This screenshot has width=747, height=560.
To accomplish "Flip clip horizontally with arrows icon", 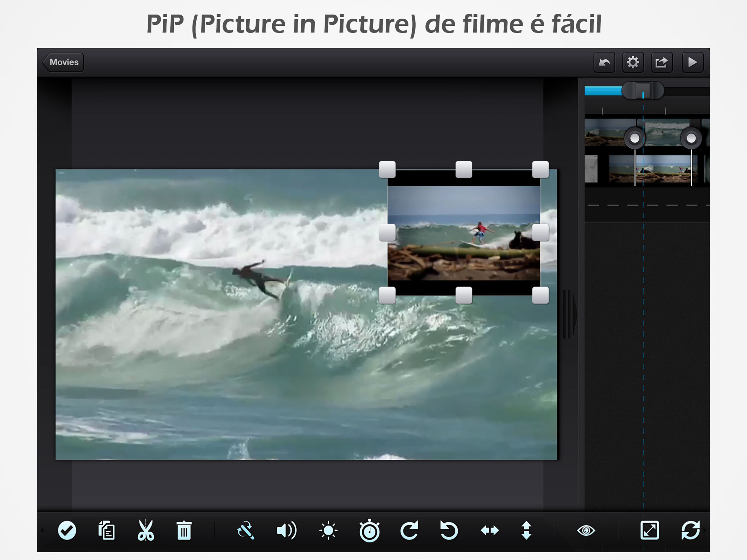I will point(490,531).
